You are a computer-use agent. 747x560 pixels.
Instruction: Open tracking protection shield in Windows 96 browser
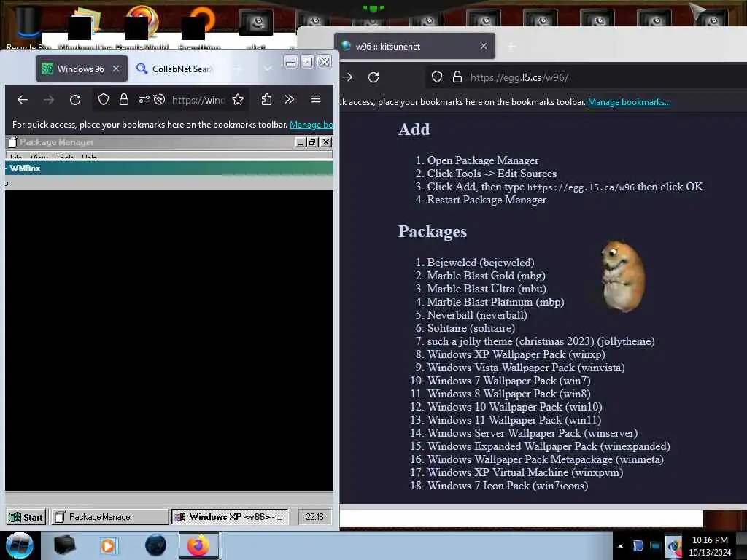pos(104,99)
